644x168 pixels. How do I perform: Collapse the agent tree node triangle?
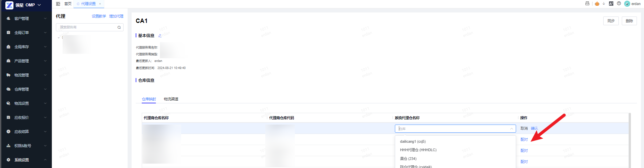pyautogui.click(x=59, y=38)
